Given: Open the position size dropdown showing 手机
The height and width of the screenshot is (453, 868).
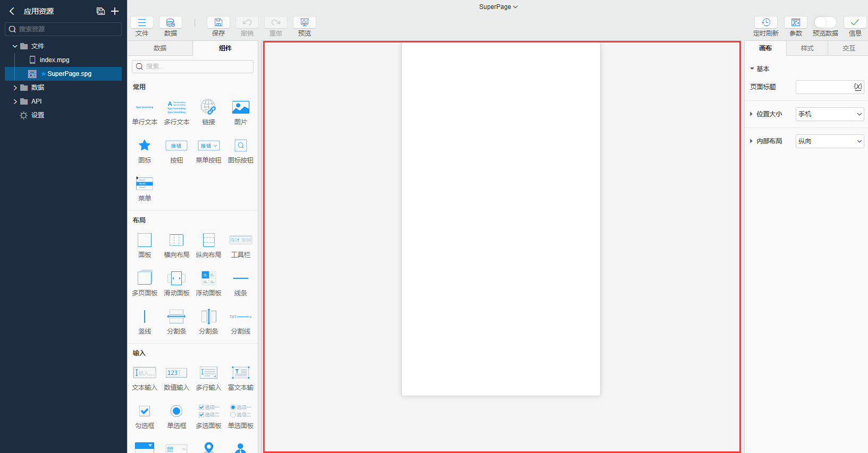Looking at the screenshot, I should (x=829, y=114).
